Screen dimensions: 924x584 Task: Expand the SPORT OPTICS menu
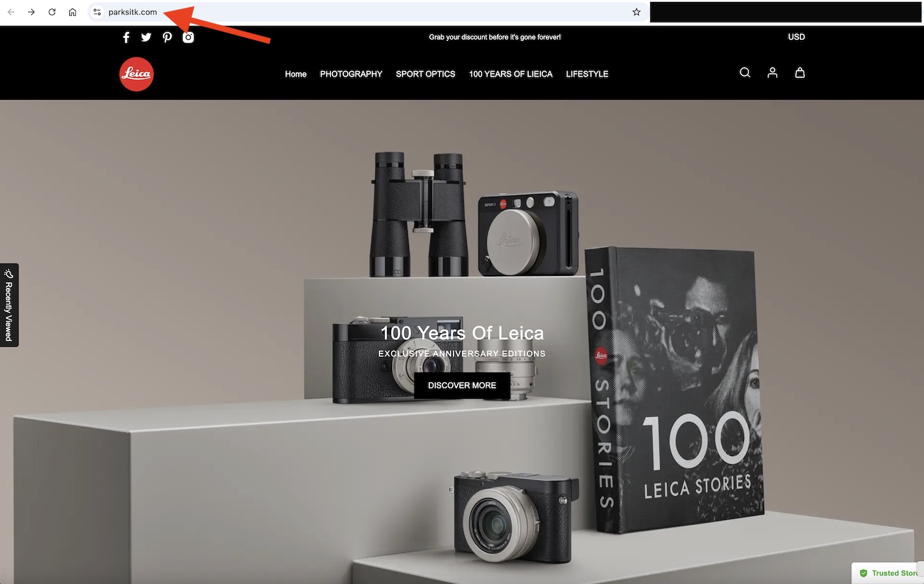[x=425, y=74]
